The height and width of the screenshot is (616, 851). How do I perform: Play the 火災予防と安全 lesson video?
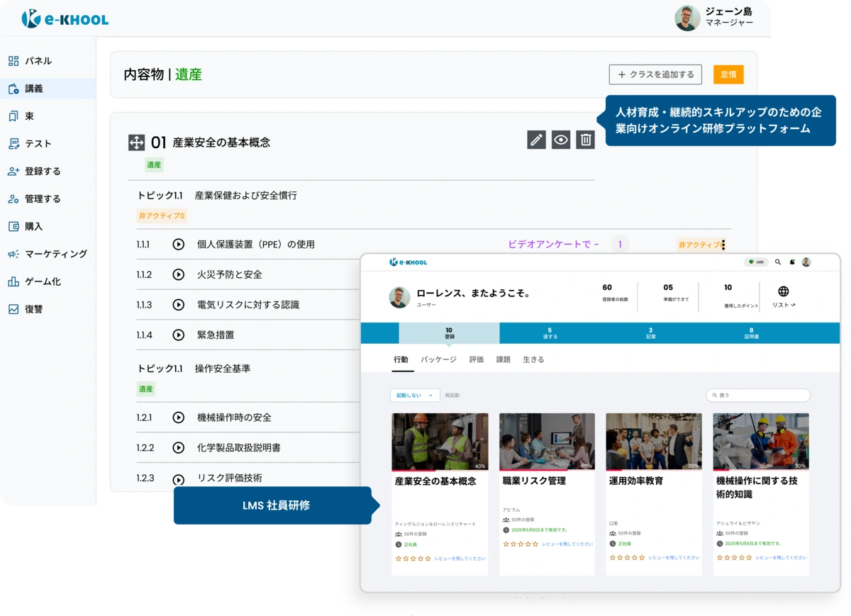click(x=178, y=274)
